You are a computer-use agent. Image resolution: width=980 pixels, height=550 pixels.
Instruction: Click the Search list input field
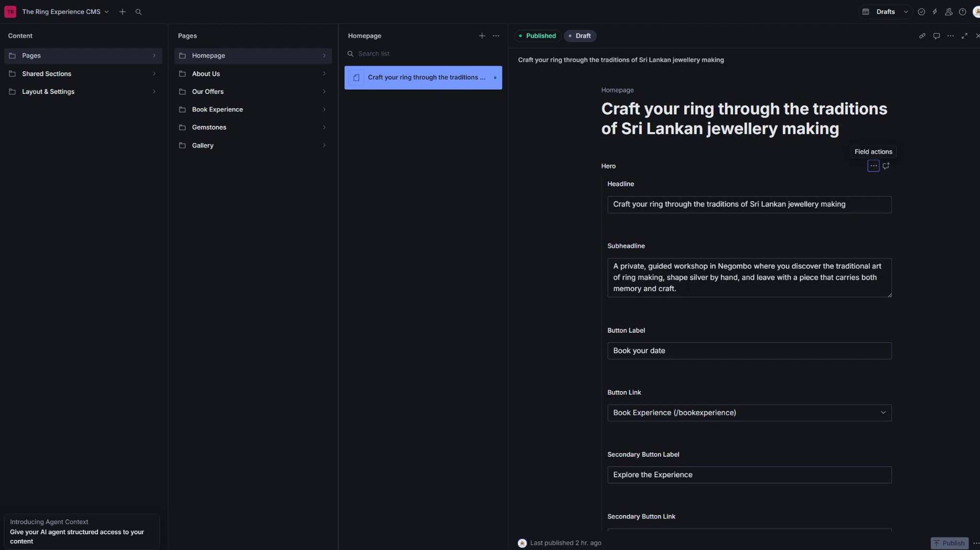point(423,54)
